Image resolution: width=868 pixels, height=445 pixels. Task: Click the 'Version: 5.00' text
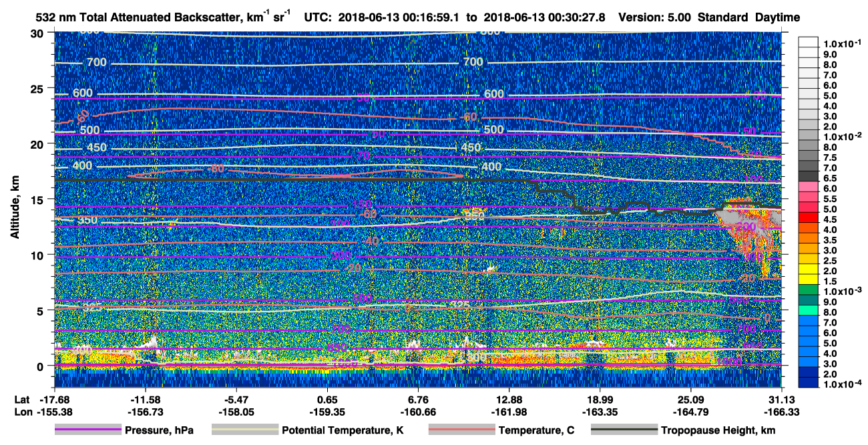654,17
